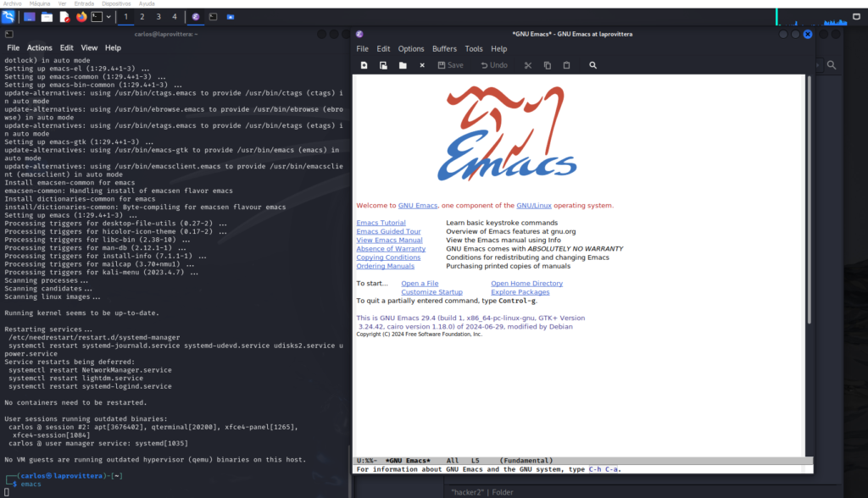Screen dimensions: 868x498
Task: Open the File menu in the terminal window
Action: click(14, 48)
